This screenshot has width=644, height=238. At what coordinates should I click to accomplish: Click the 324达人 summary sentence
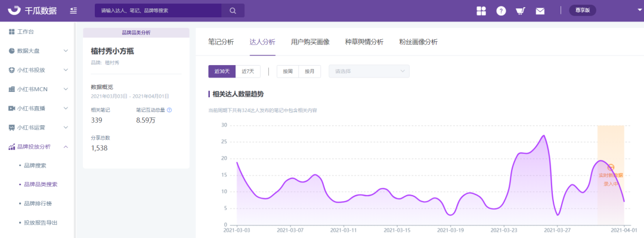pyautogui.click(x=263, y=110)
